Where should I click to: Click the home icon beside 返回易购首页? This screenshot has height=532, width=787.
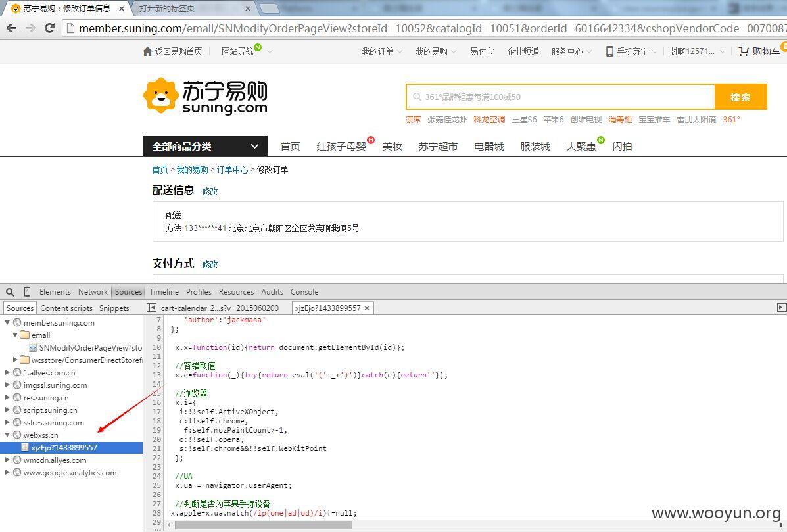(147, 51)
